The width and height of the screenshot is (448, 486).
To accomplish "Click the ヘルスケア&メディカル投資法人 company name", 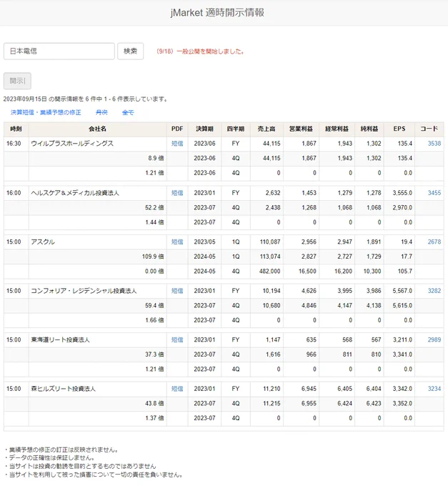I will pyautogui.click(x=75, y=193).
